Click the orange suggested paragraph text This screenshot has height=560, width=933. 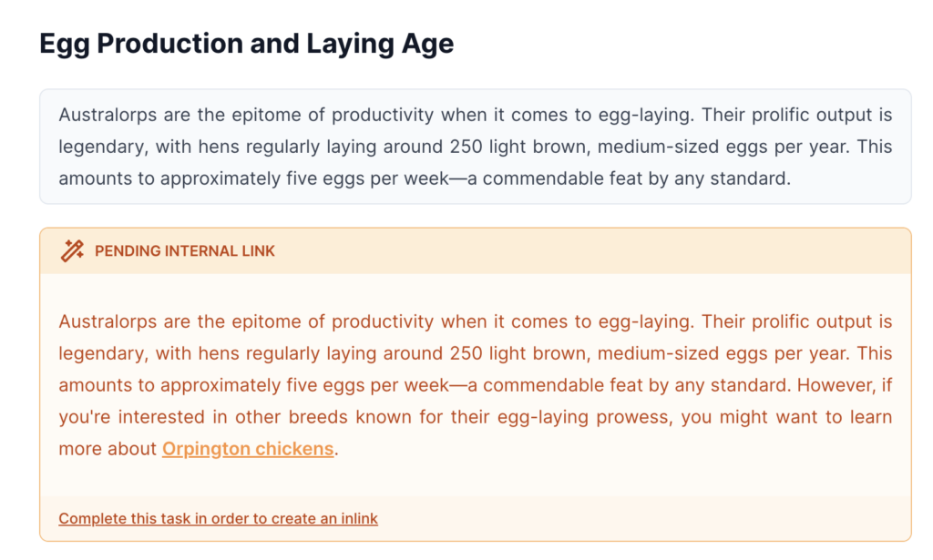(x=475, y=385)
